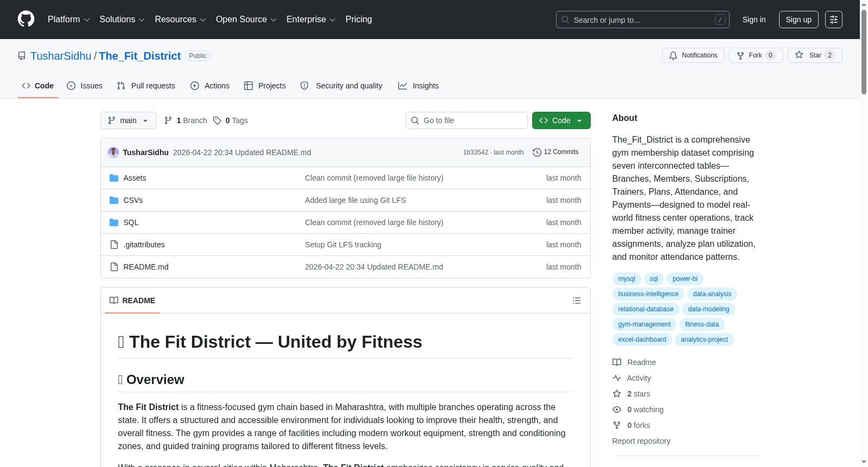This screenshot has height=467, width=868.
Task: Click the 0 Tags link
Action: coord(231,120)
